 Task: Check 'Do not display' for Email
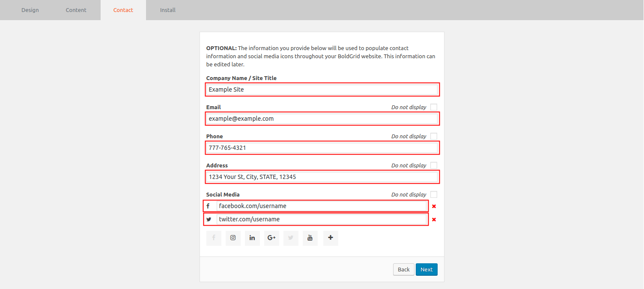(x=434, y=107)
